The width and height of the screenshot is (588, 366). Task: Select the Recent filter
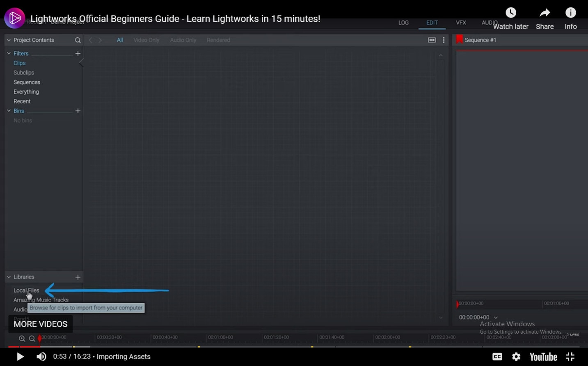pos(22,101)
